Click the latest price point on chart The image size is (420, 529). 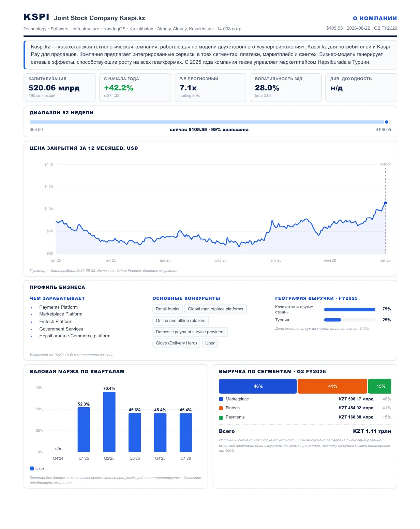(386, 203)
